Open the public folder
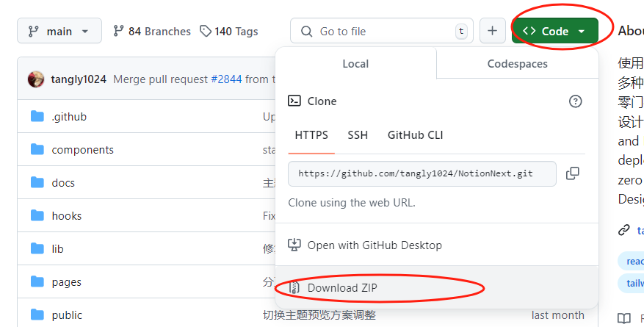This screenshot has height=327, width=644. click(x=67, y=315)
